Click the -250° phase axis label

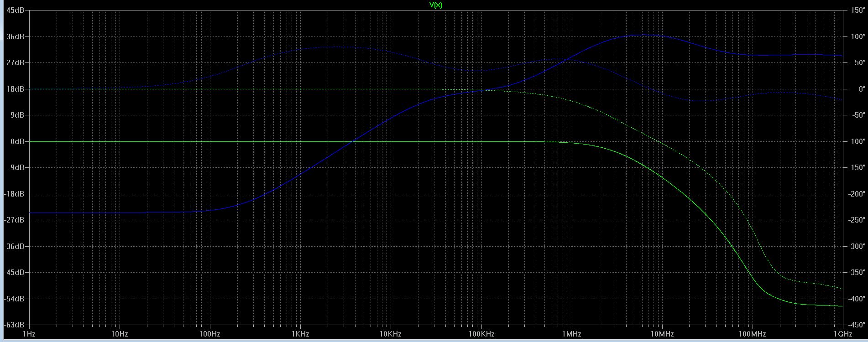pyautogui.click(x=857, y=220)
